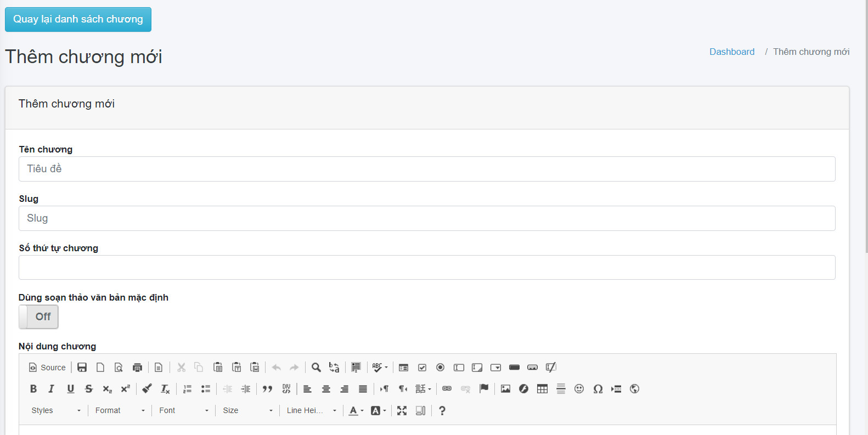
Task: Open the Replace icon
Action: tap(334, 368)
